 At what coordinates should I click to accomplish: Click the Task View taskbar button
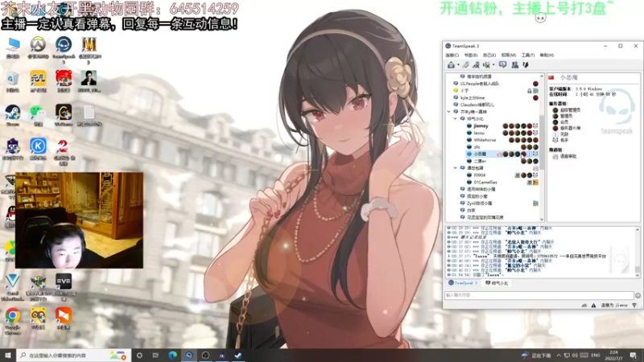[155, 356]
